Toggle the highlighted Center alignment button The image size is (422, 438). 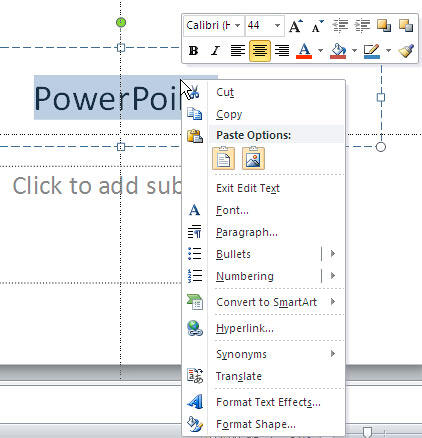tap(260, 51)
